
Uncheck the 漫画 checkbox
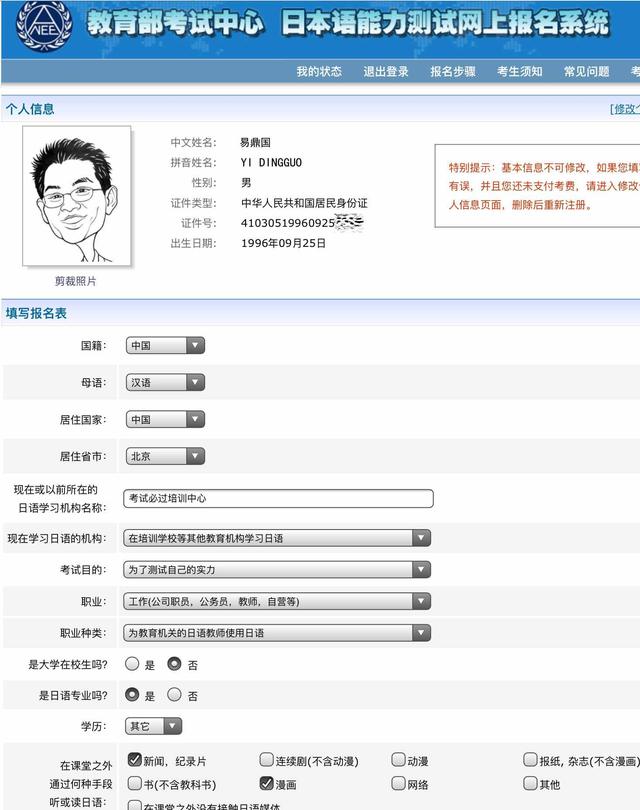point(266,784)
